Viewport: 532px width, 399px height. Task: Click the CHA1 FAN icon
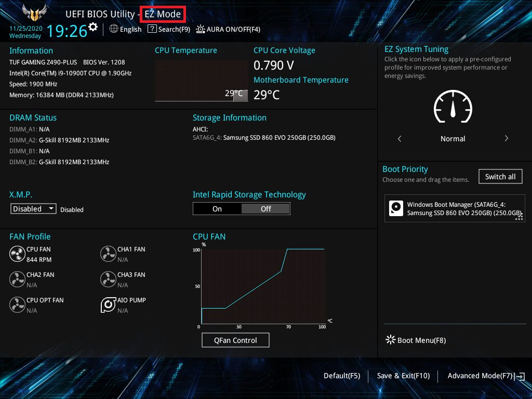tap(108, 254)
